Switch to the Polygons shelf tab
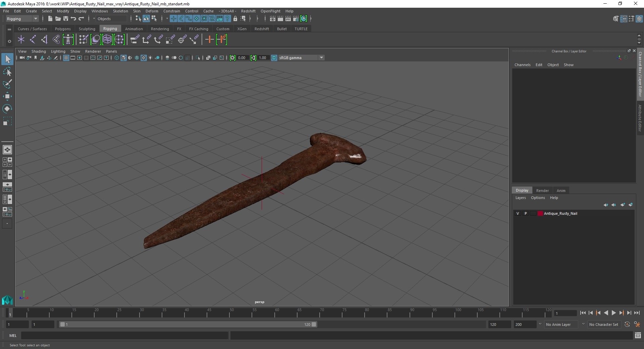Image resolution: width=644 pixels, height=349 pixels. [x=63, y=29]
